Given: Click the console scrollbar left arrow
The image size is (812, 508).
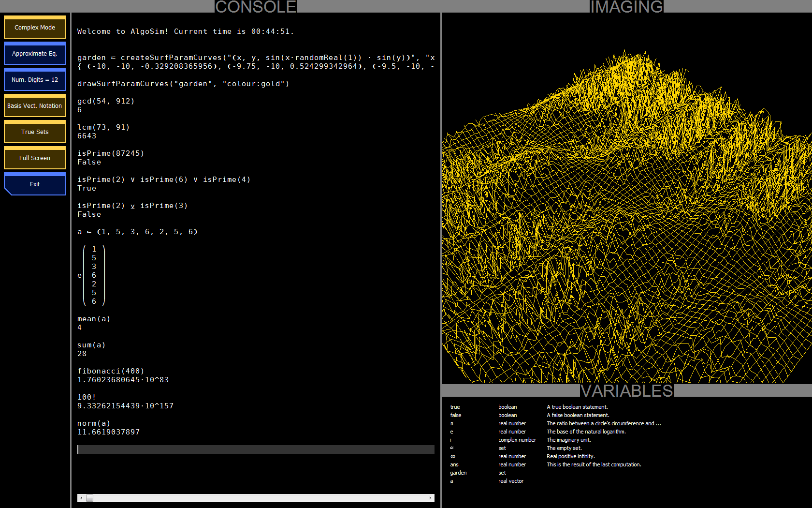Looking at the screenshot, I should point(81,498).
